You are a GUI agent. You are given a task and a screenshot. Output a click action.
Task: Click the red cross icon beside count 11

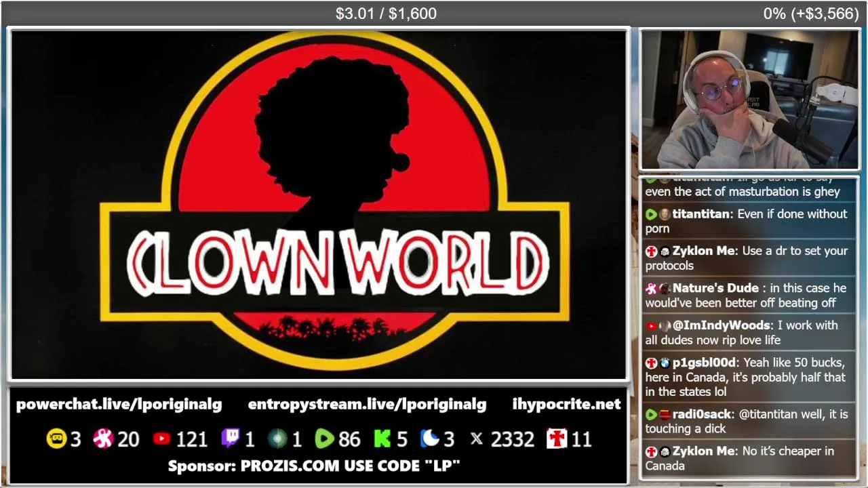tap(556, 439)
